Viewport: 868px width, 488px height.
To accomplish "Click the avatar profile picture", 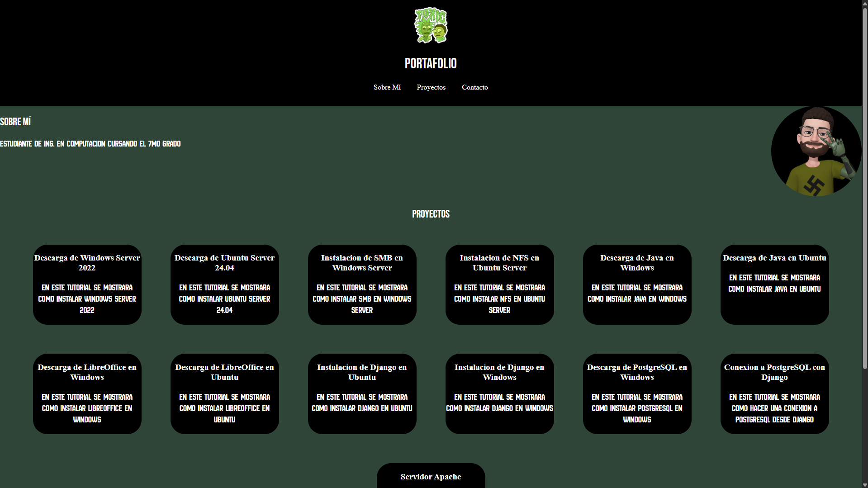I will (x=816, y=151).
